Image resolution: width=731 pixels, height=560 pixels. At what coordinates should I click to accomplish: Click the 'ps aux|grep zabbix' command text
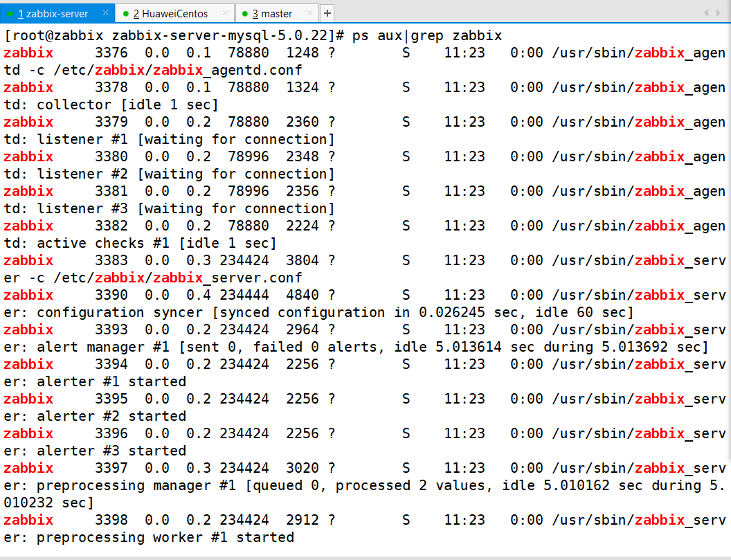tap(426, 35)
